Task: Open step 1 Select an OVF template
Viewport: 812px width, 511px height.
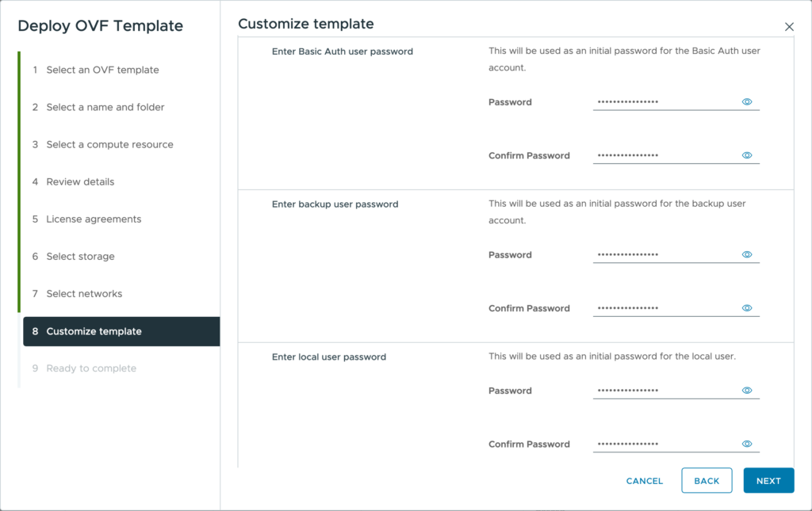Action: point(102,70)
